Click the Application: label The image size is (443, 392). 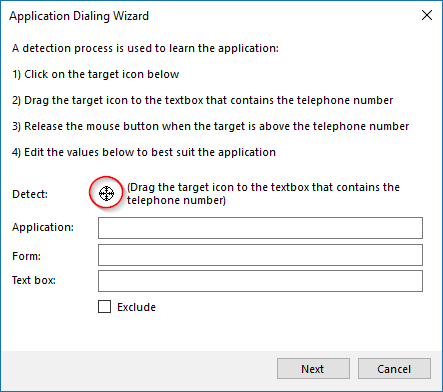tap(43, 227)
